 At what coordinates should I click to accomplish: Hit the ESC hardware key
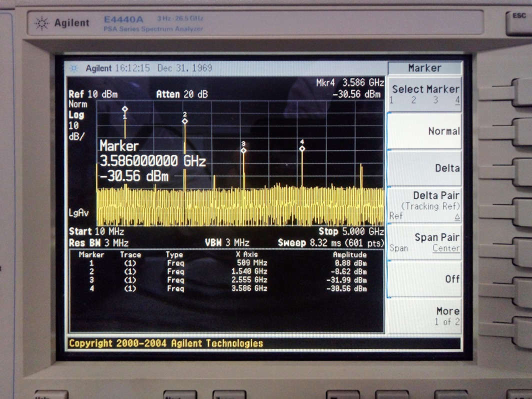click(x=519, y=23)
